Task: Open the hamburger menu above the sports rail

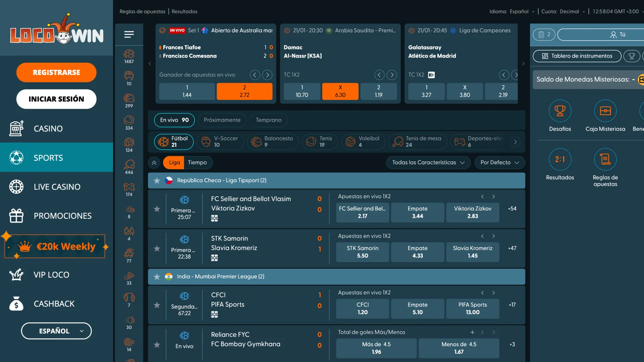Action: coord(129,35)
